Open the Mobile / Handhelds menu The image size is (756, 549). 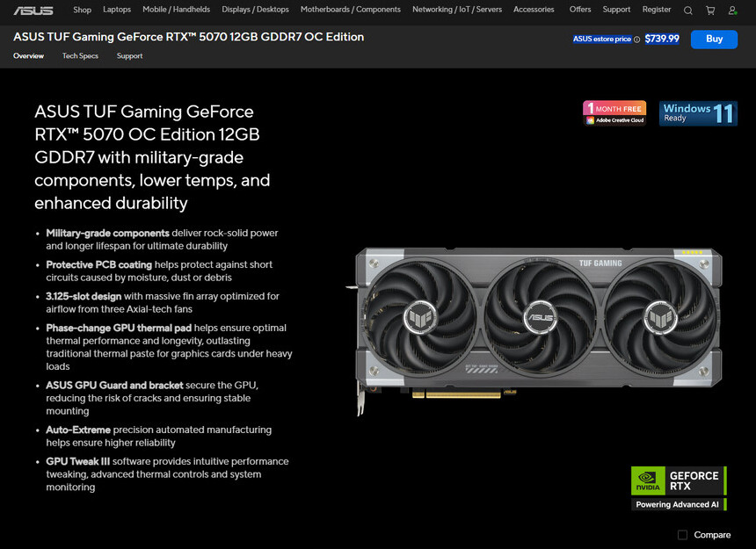(176, 10)
